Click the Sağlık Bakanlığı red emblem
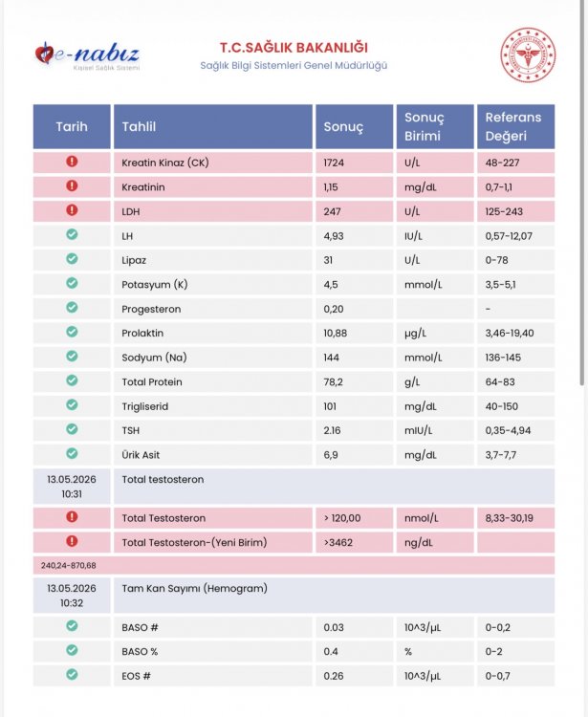This screenshot has height=717, width=588. 528,54
